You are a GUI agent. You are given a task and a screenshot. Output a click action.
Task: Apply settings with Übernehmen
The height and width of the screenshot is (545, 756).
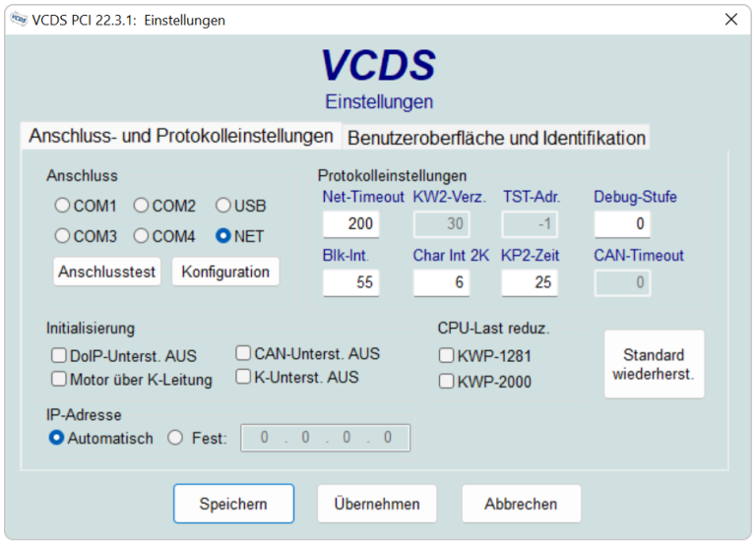[377, 504]
